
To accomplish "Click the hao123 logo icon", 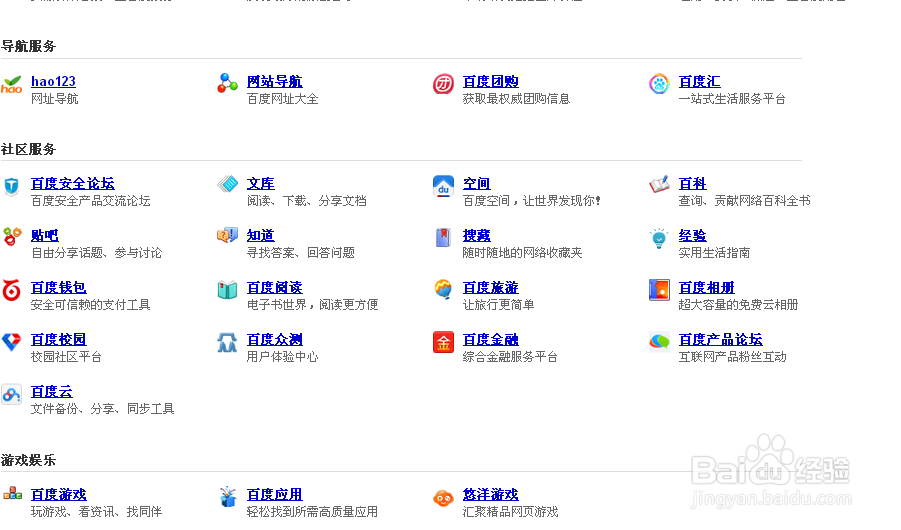I will pos(11,85).
